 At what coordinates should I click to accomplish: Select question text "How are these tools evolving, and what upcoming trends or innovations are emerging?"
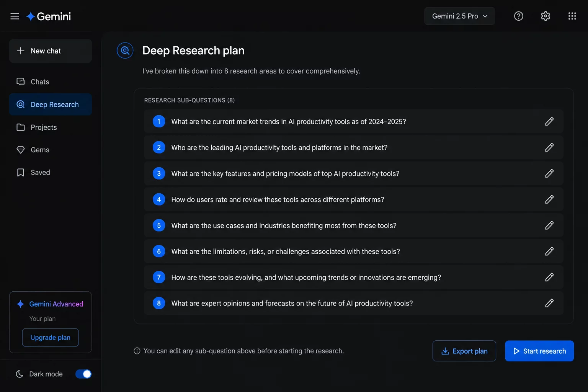[x=306, y=278]
